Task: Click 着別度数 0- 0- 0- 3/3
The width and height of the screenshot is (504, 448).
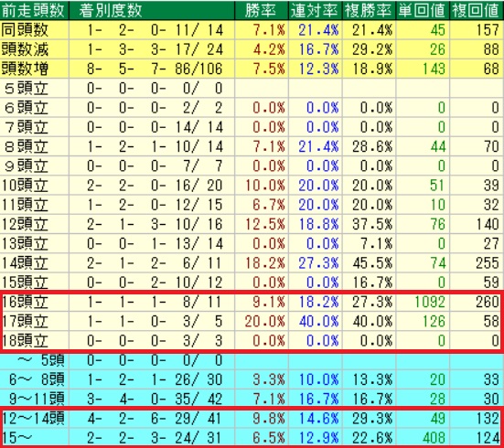Action: tap(155, 341)
